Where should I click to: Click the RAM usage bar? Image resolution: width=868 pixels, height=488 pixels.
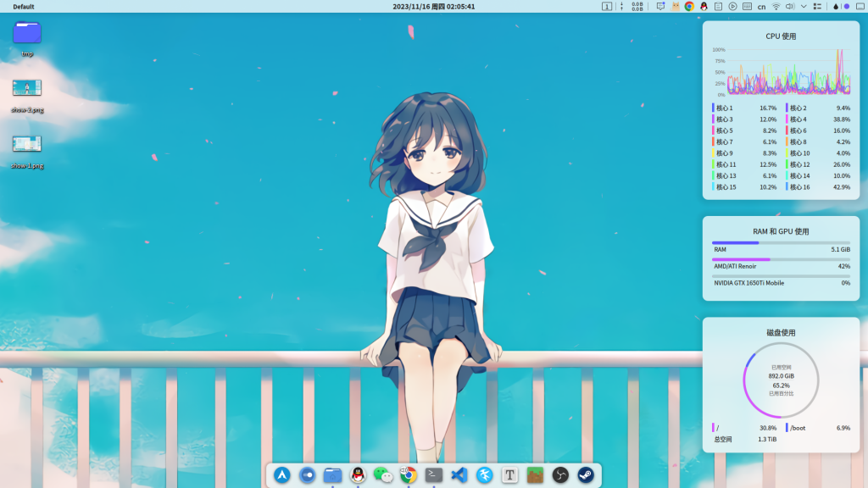[781, 243]
